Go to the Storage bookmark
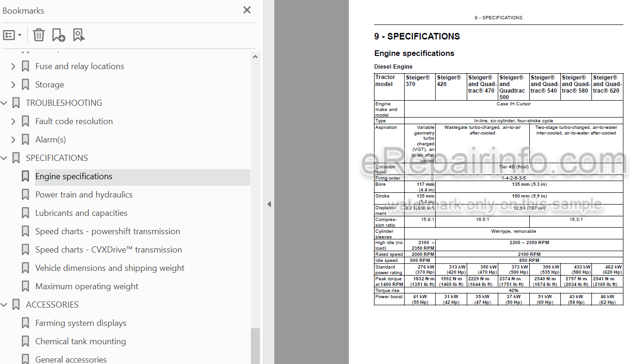Screen dimensions: 630x364 [49, 85]
